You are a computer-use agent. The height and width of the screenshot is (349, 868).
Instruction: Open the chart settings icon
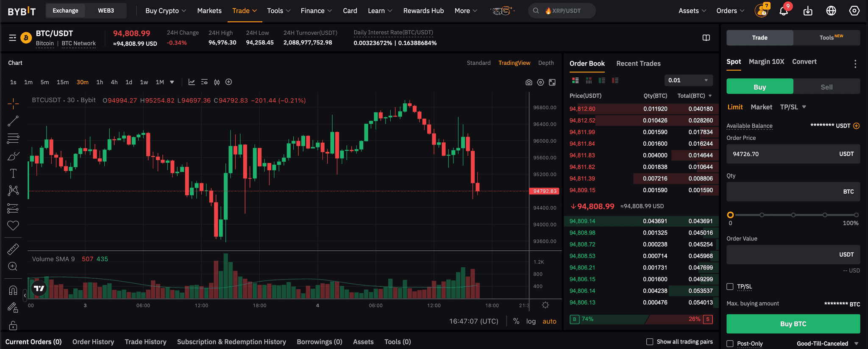[540, 83]
